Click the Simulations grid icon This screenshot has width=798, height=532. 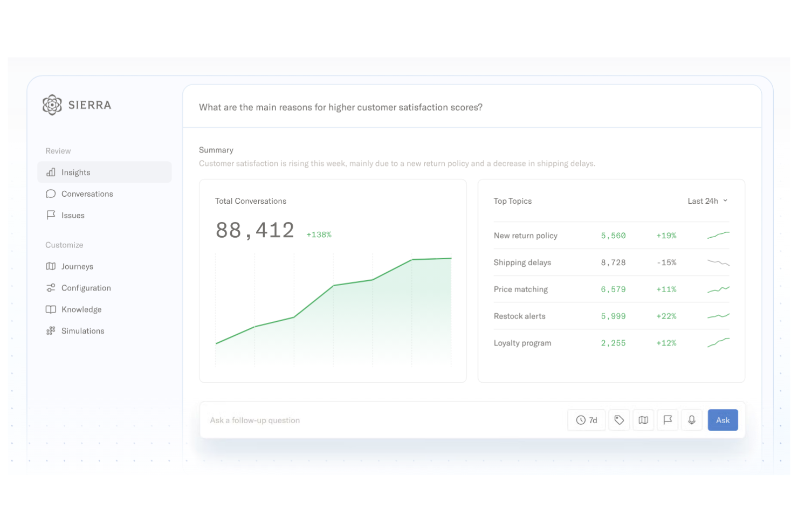51,331
